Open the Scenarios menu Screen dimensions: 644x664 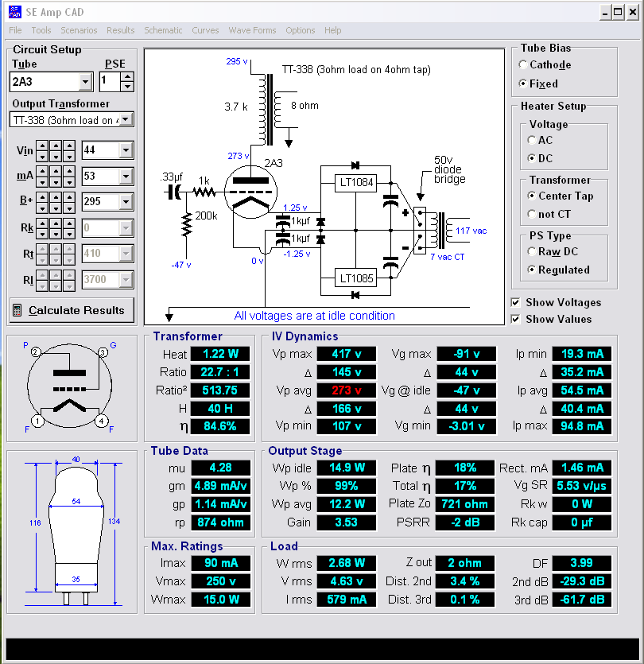pyautogui.click(x=79, y=30)
